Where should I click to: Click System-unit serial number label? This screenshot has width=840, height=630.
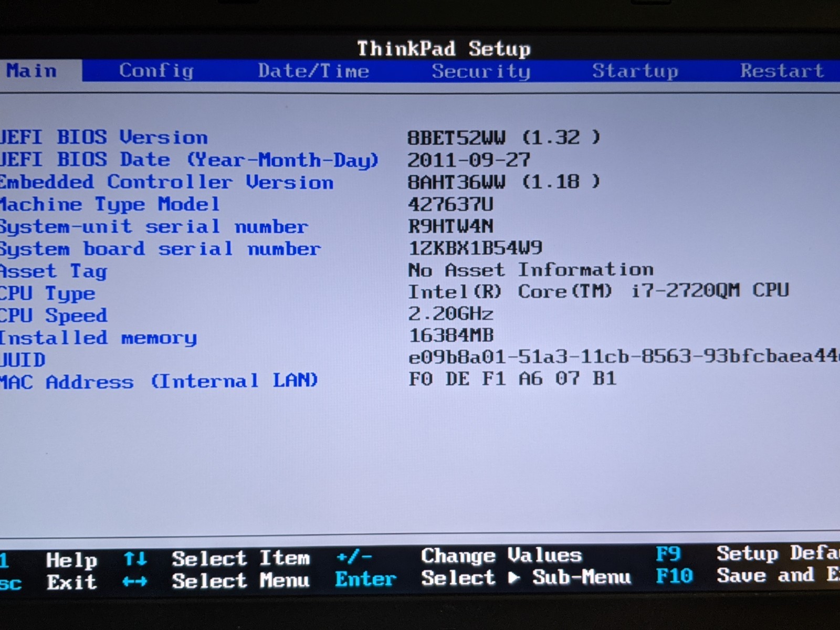click(x=154, y=227)
